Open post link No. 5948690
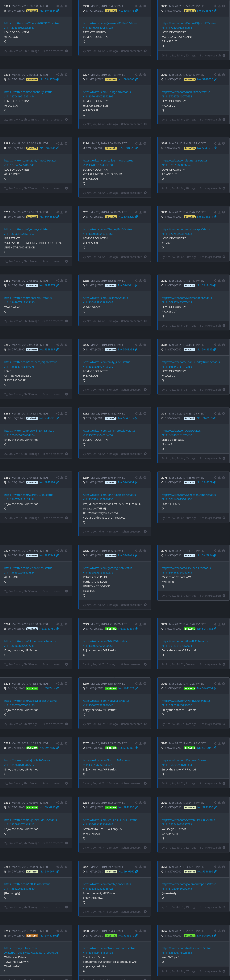Viewport: 230px width, 980px height. tap(126, 80)
